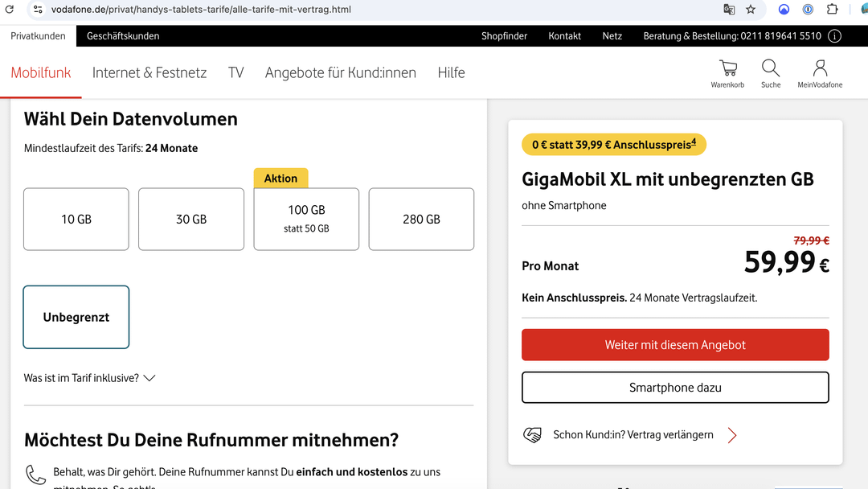Open the 1Password extension icon
Viewport: 868px width, 489px height.
click(x=809, y=10)
